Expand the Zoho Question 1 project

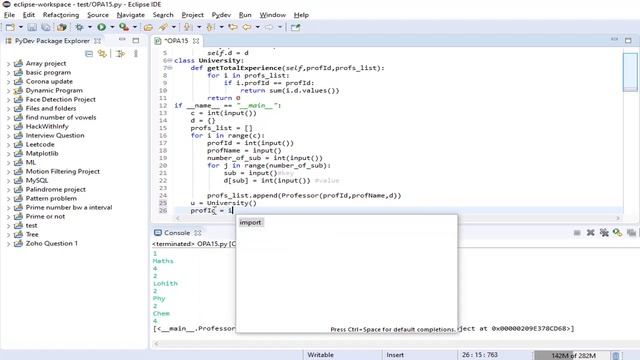pos(8,244)
